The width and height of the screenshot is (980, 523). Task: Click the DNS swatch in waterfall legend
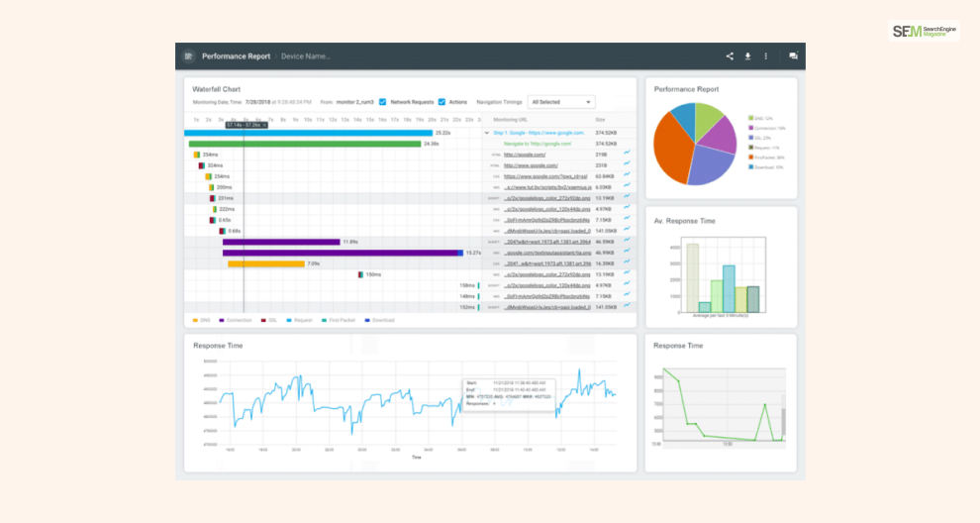pyautogui.click(x=195, y=320)
